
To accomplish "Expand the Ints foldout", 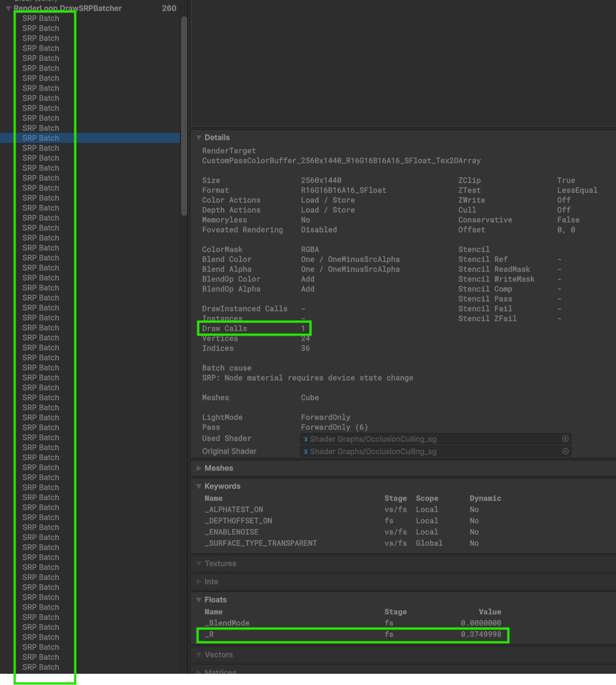I will pyautogui.click(x=199, y=581).
